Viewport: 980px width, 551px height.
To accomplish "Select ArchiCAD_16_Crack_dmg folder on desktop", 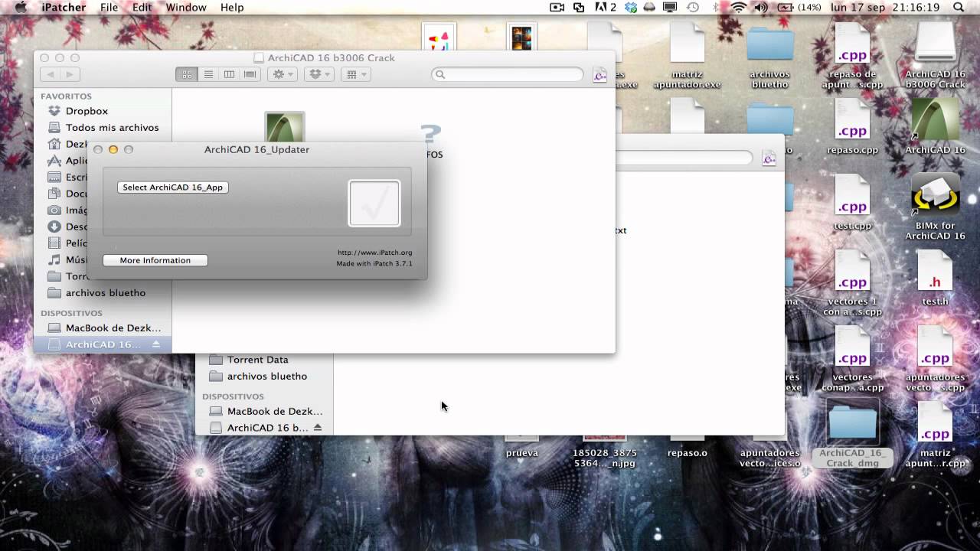I will tap(852, 432).
